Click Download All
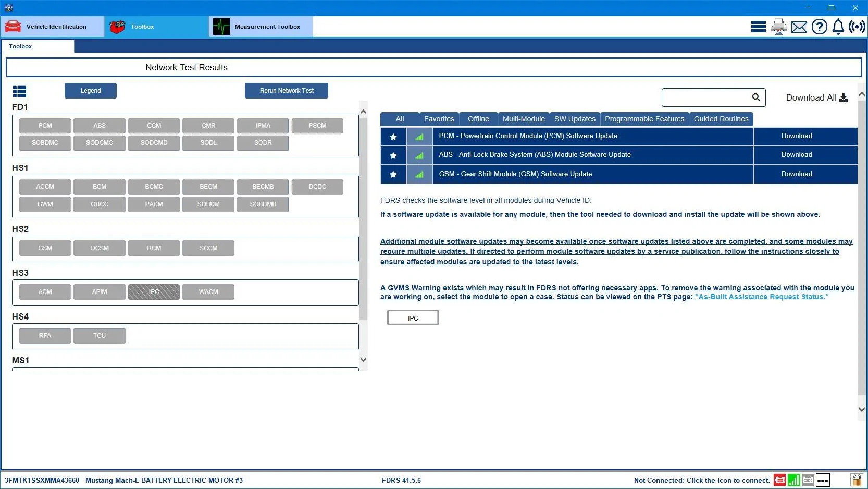The image size is (868, 489). tap(817, 97)
